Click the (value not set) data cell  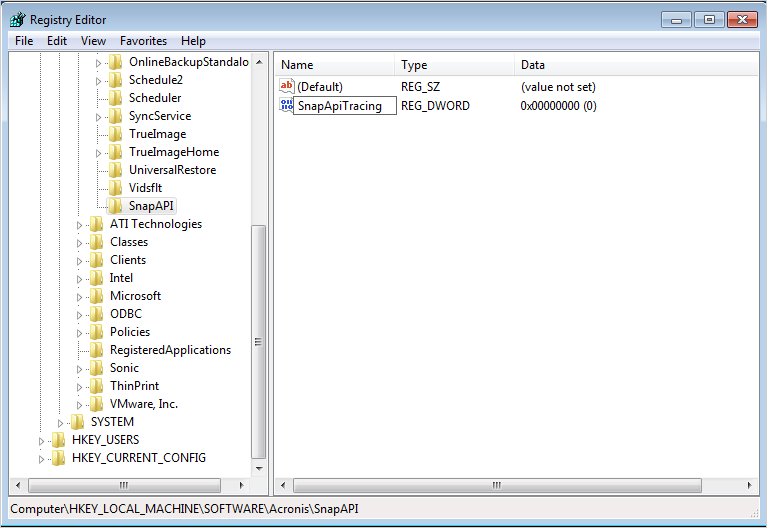click(558, 87)
